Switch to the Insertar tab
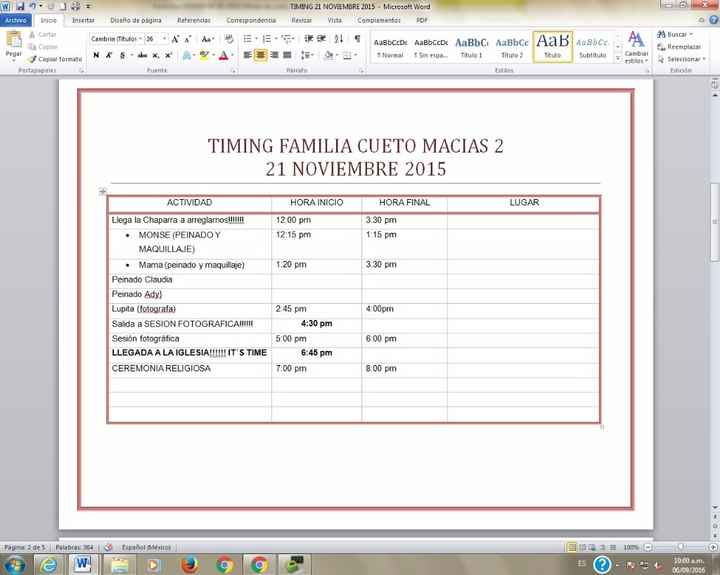The height and width of the screenshot is (575, 720). (x=83, y=20)
